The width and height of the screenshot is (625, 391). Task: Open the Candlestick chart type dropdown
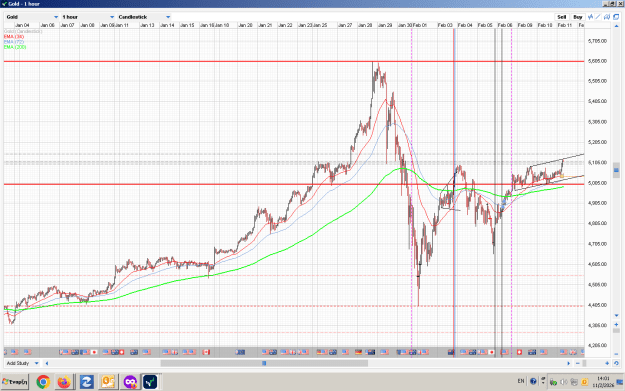tap(144, 17)
